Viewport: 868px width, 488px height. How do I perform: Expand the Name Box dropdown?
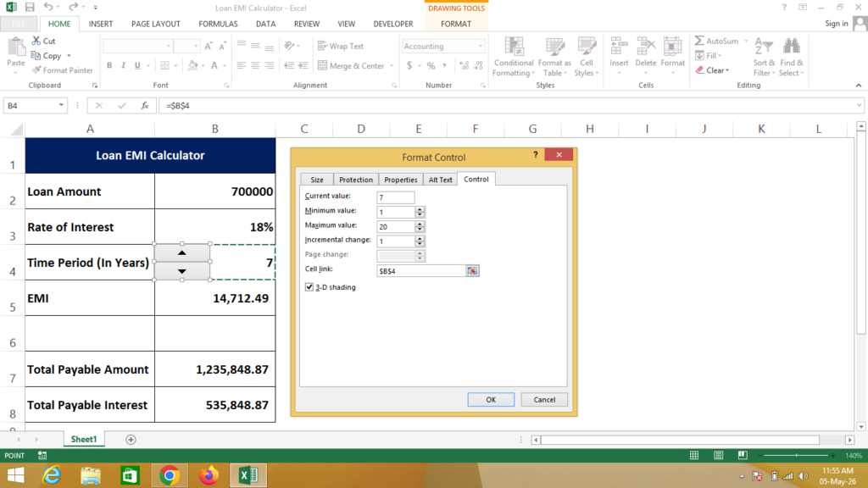tap(61, 105)
